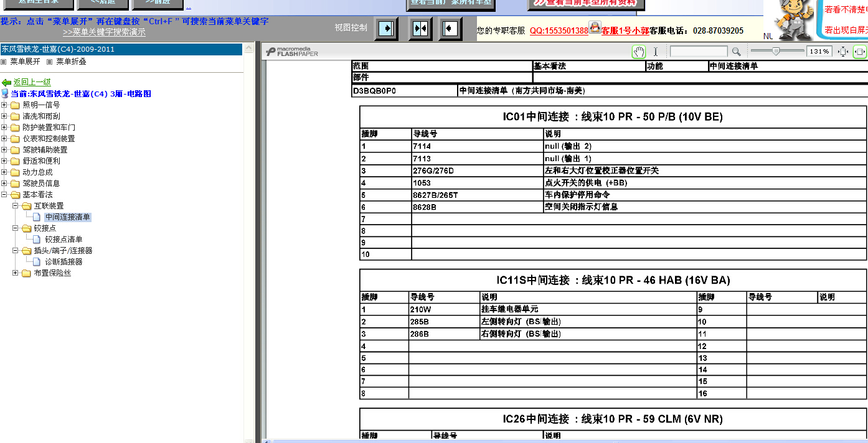Click the 照明一信号 folder icon
The height and width of the screenshot is (443, 868).
pos(16,105)
